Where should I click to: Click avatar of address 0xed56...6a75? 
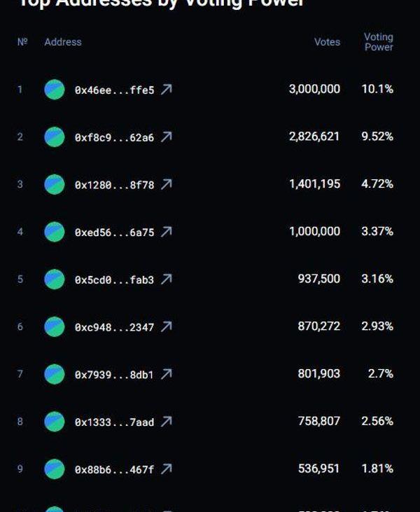55,232
